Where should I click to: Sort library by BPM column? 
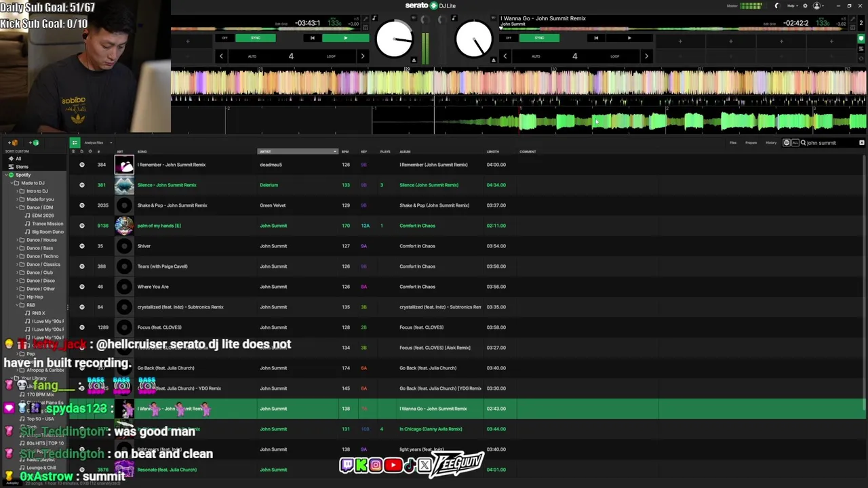pos(345,152)
